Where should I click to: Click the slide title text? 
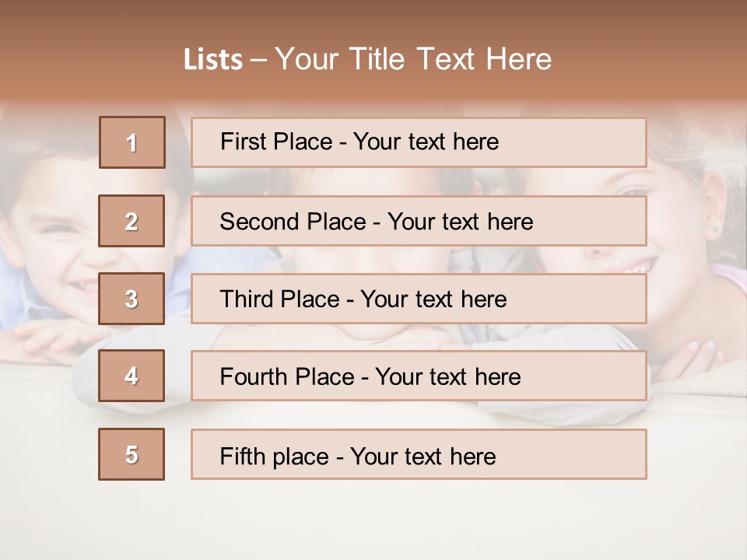click(367, 59)
